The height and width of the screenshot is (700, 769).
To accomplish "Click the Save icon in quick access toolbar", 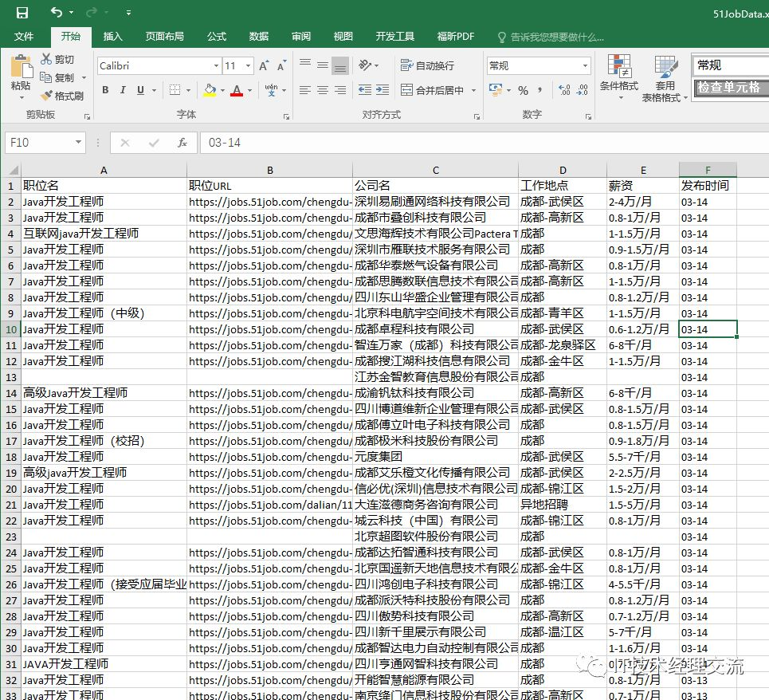I will 22,12.
